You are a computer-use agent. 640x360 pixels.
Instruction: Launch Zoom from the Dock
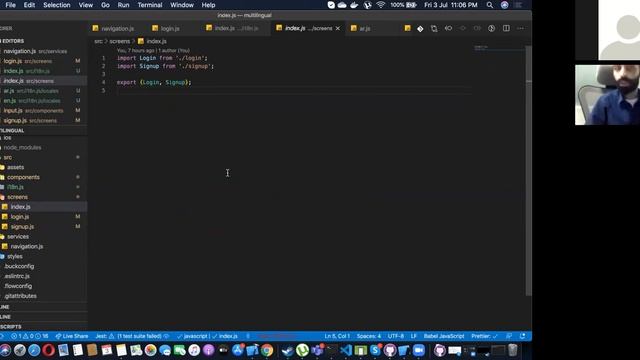click(418, 350)
